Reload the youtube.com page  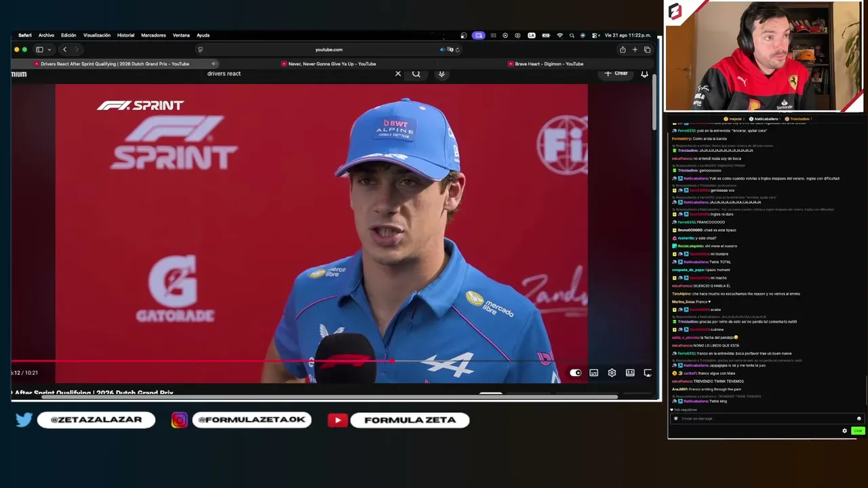458,49
